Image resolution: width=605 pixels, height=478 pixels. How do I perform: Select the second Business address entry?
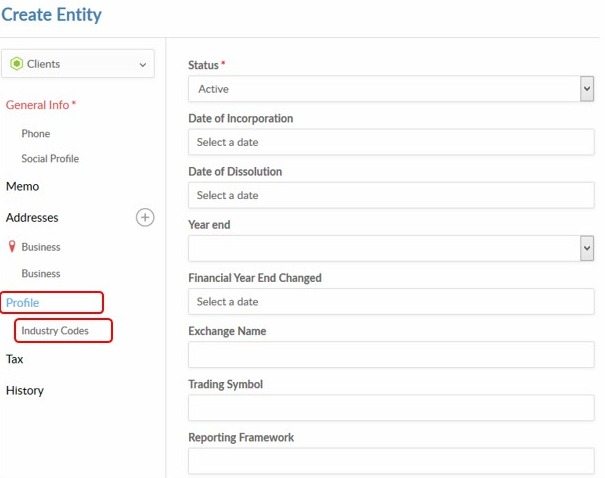41,273
